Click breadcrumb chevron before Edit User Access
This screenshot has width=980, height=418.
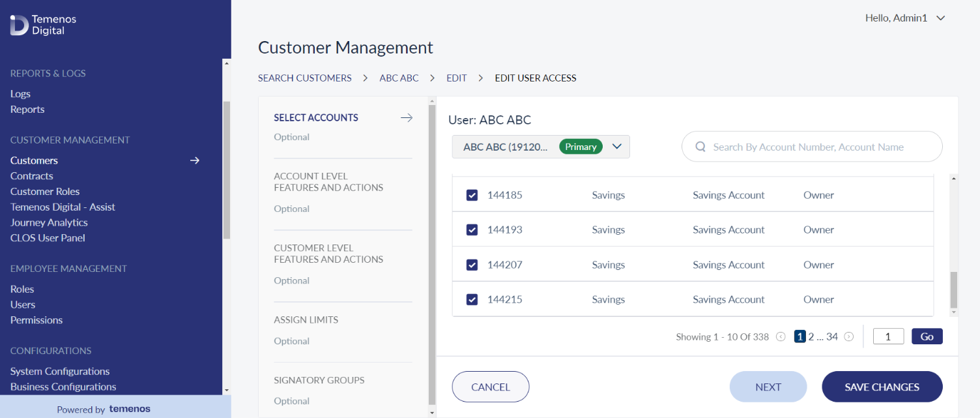481,78
